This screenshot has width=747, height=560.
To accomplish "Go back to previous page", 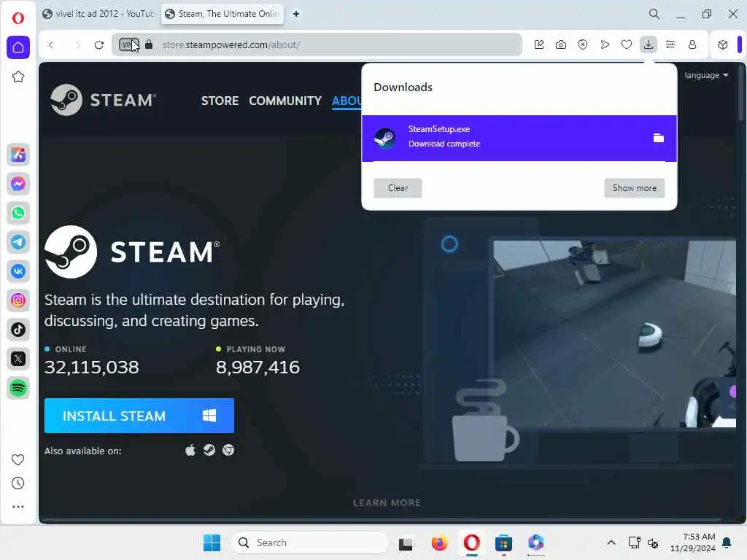I will point(51,44).
